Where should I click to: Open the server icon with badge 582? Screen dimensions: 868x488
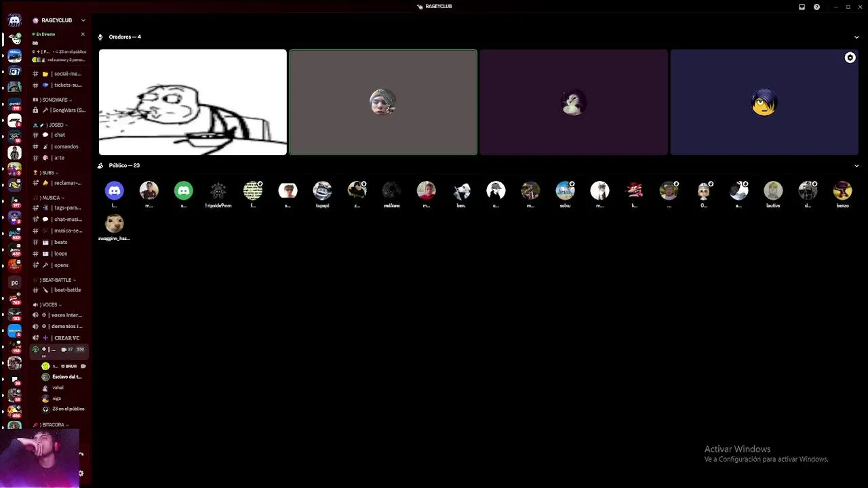[14, 235]
